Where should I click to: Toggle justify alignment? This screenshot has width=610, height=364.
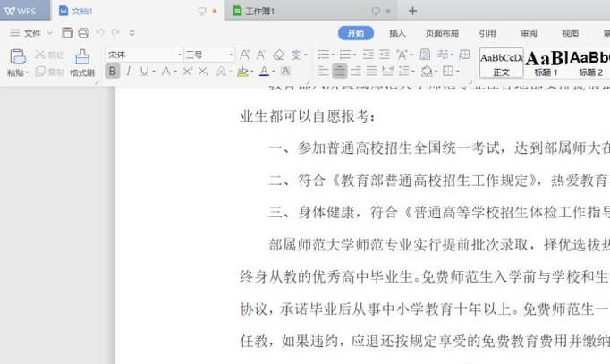pyautogui.click(x=371, y=72)
